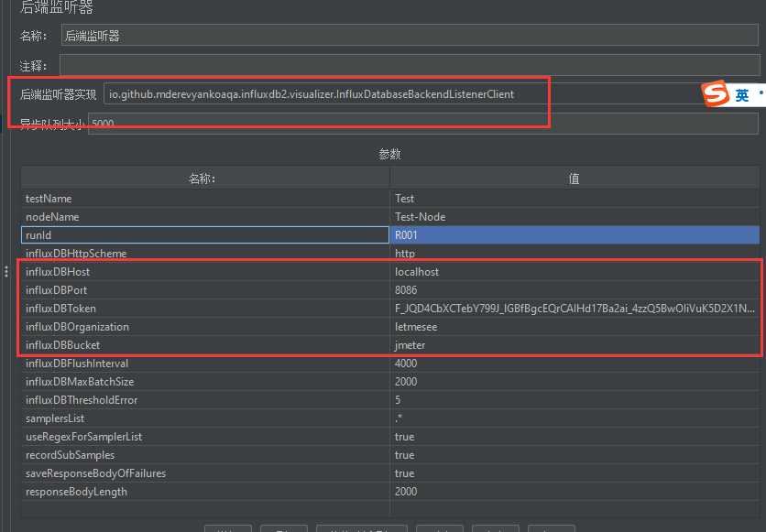This screenshot has width=766, height=532.
Task: Click the recordSubSamples value true
Action: (575, 454)
